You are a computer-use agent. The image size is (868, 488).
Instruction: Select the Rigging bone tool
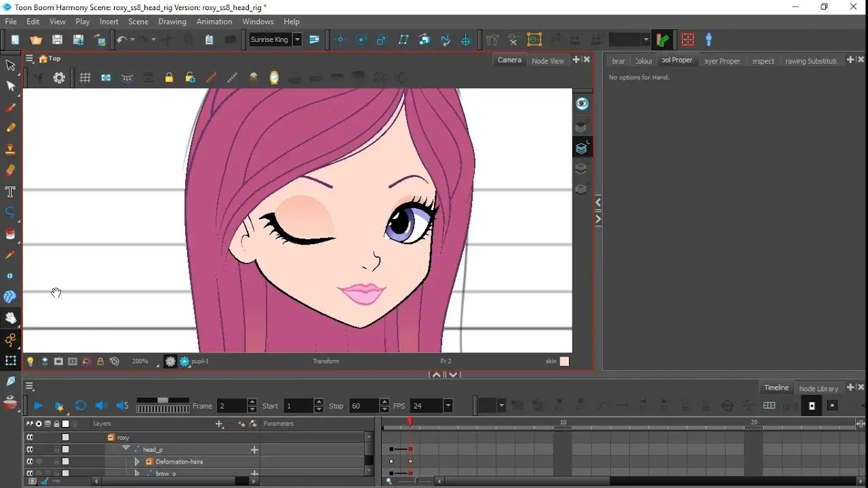click(10, 340)
